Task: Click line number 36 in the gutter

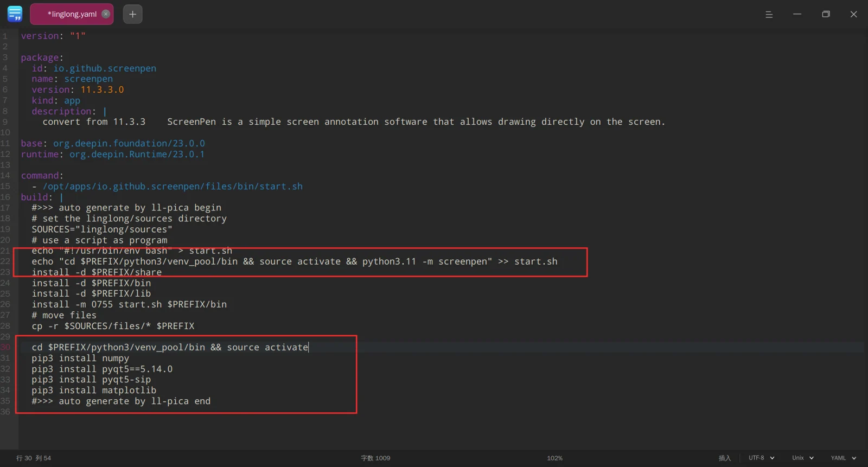Action: click(5, 412)
